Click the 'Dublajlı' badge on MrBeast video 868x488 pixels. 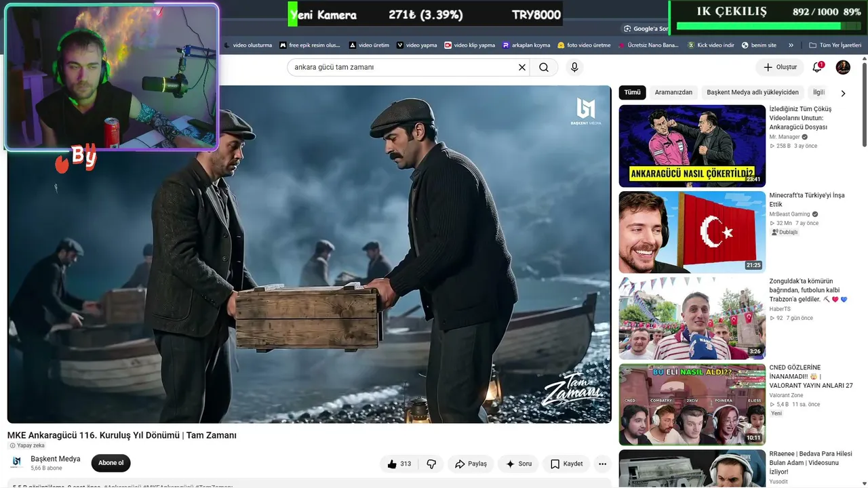tap(785, 232)
